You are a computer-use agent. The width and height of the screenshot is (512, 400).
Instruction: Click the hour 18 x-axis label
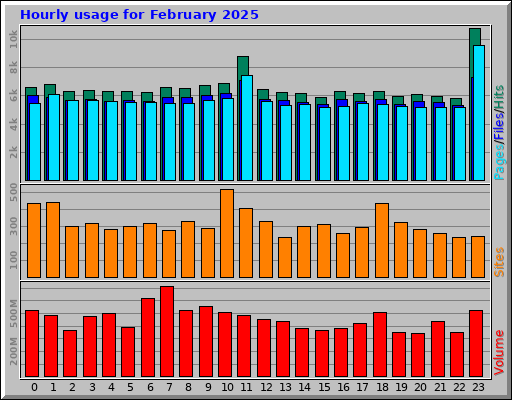382,387
